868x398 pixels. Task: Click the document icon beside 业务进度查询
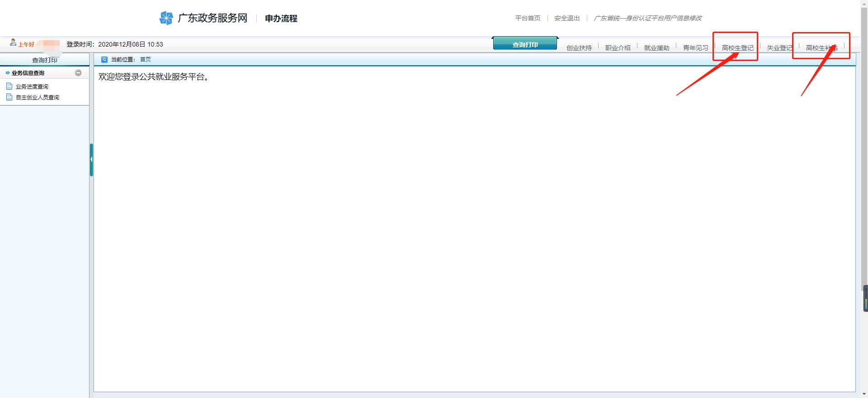coord(9,86)
